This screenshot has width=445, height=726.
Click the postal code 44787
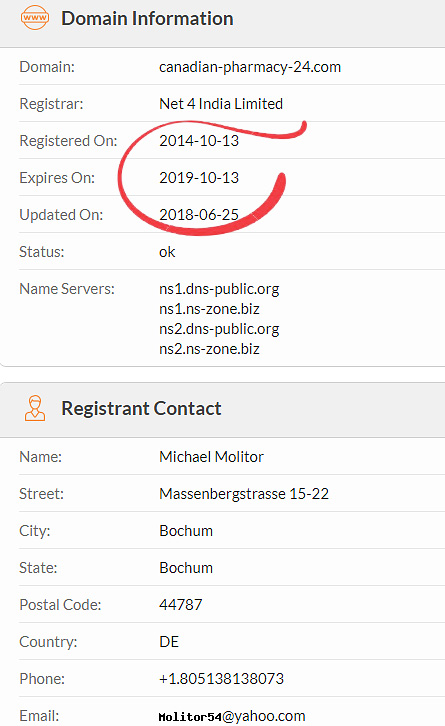pyautogui.click(x=181, y=605)
